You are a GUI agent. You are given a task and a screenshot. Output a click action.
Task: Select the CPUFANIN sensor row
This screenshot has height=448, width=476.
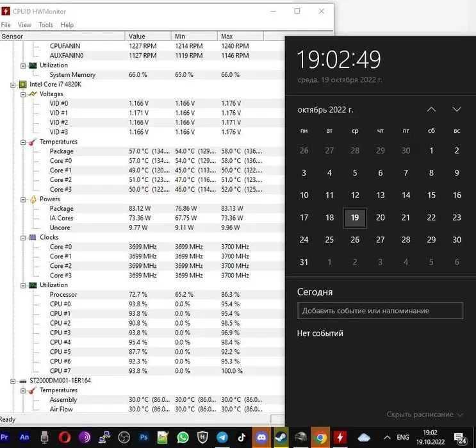[142, 46]
